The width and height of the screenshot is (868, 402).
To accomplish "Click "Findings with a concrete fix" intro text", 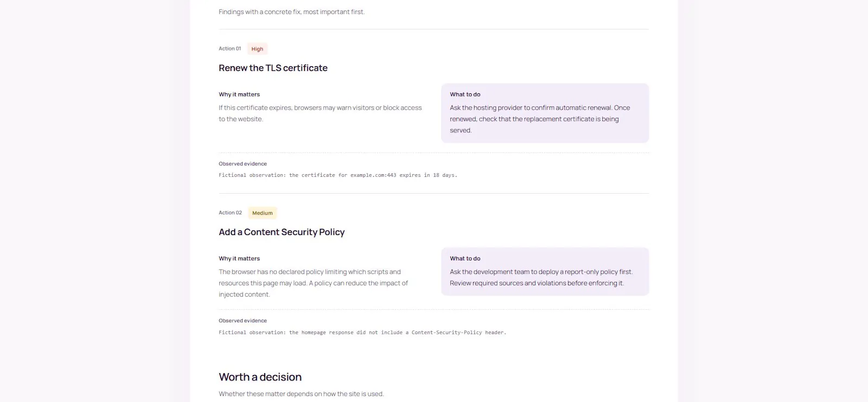I will [x=292, y=12].
